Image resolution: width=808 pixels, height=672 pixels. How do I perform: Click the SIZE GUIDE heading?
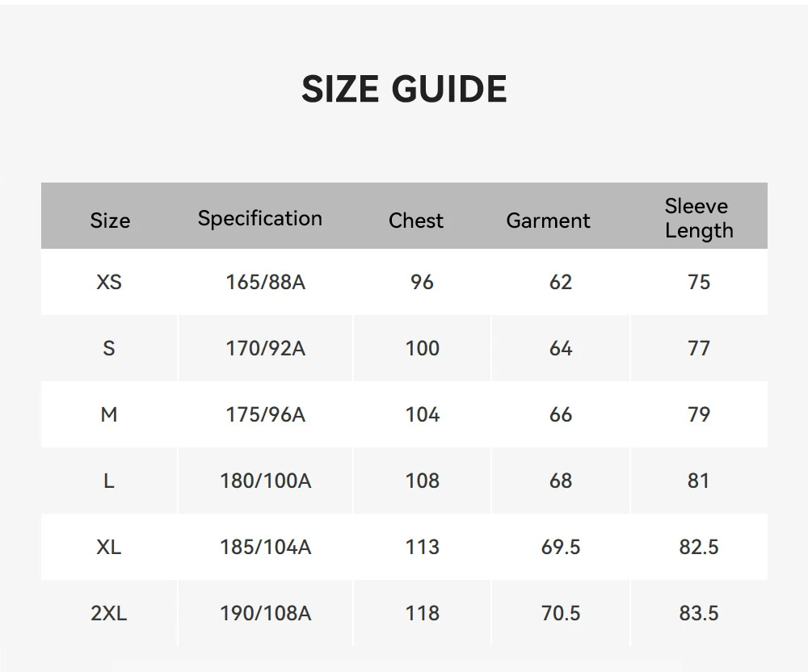pos(404,89)
